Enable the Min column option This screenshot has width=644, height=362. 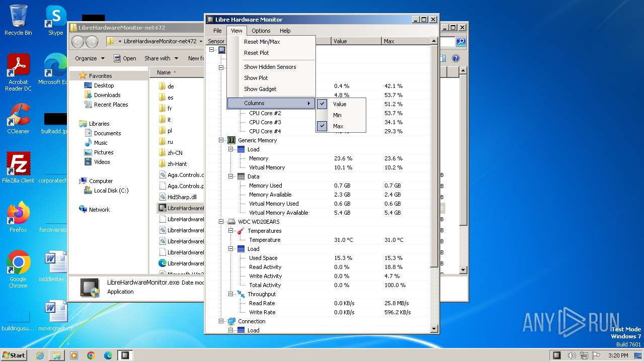pyautogui.click(x=341, y=115)
